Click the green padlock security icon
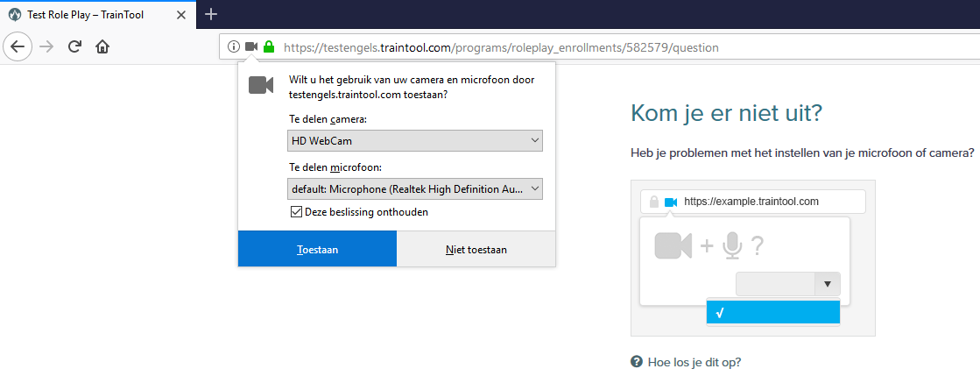Viewport: 980px width, 376px height. coord(269,46)
